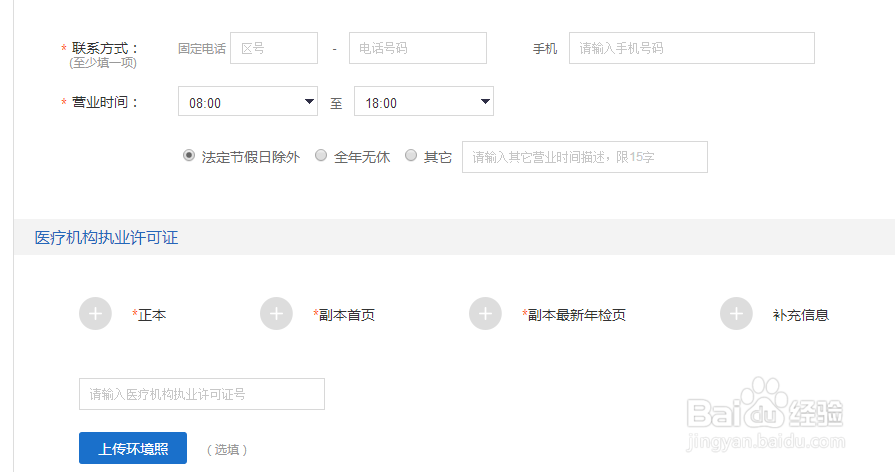Click the 医疗机构执业许可证 section heading

coord(106,237)
